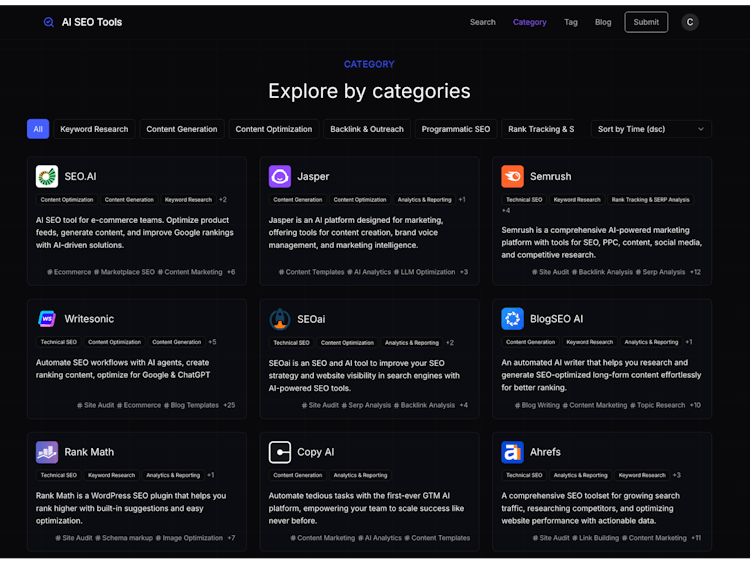Open the Semrush orange logo icon

512,177
